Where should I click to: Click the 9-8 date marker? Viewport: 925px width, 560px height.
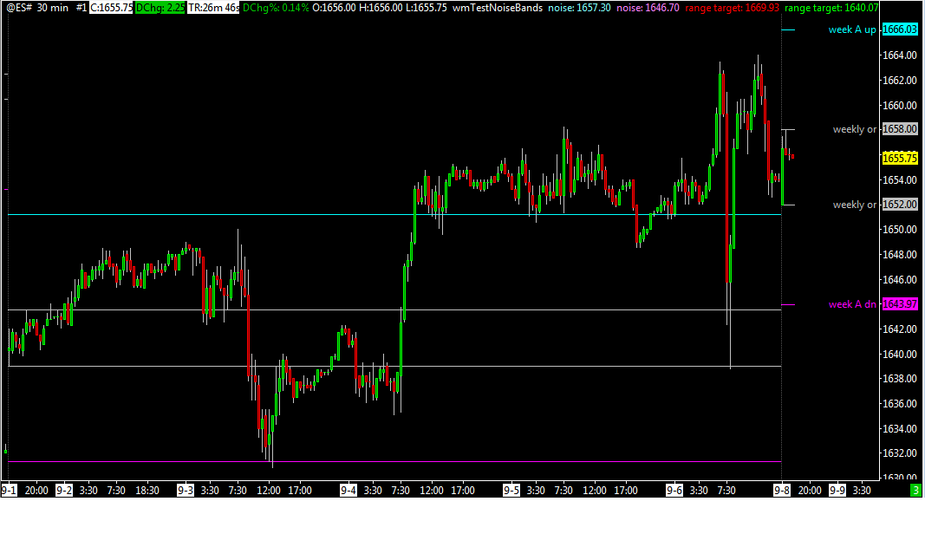(782, 491)
